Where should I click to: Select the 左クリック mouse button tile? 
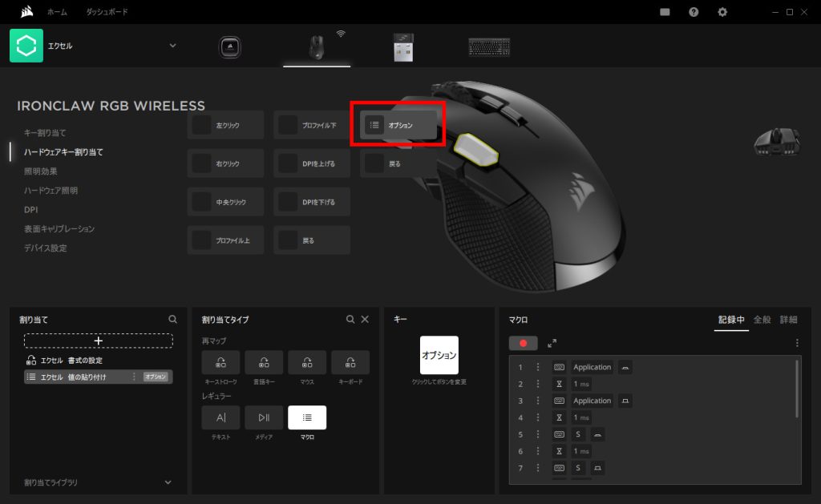225,125
